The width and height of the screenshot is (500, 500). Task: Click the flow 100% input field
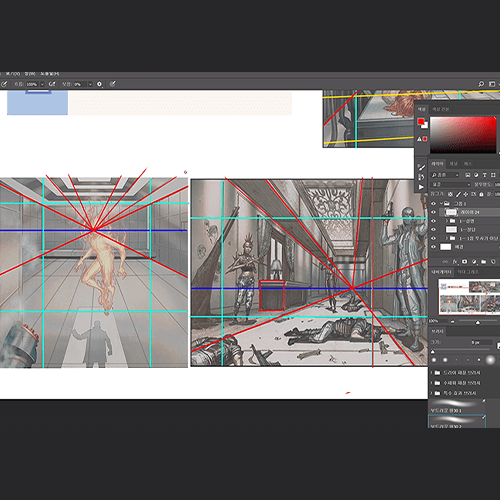(32, 84)
